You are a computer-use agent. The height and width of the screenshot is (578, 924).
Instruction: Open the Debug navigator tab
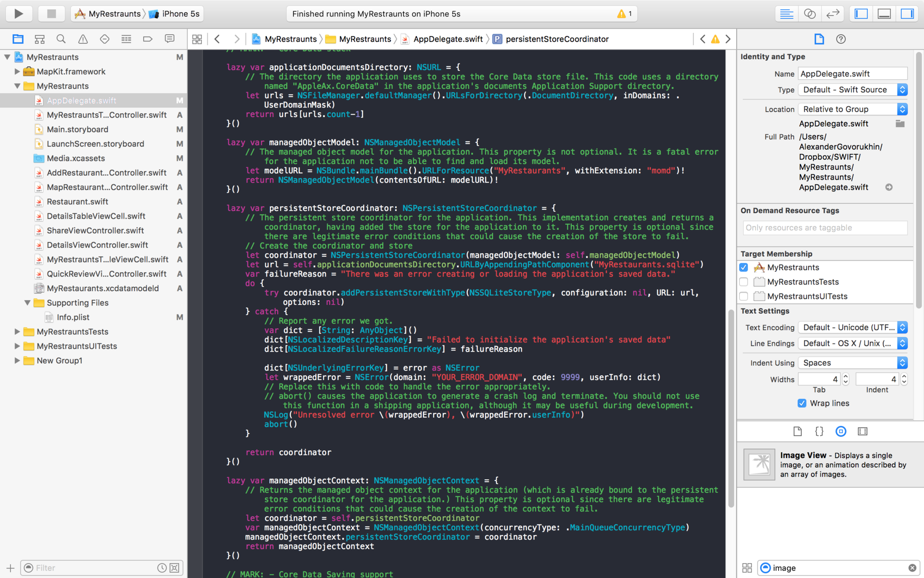point(126,39)
